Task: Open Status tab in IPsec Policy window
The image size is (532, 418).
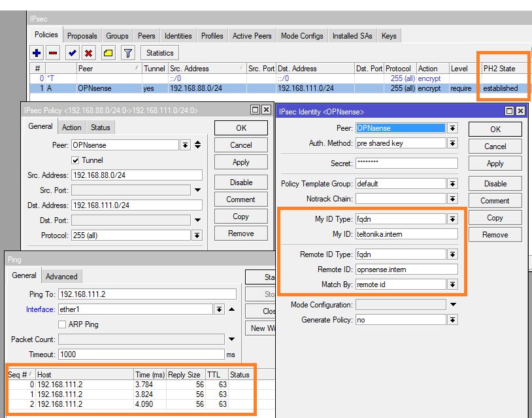Action: tap(101, 128)
